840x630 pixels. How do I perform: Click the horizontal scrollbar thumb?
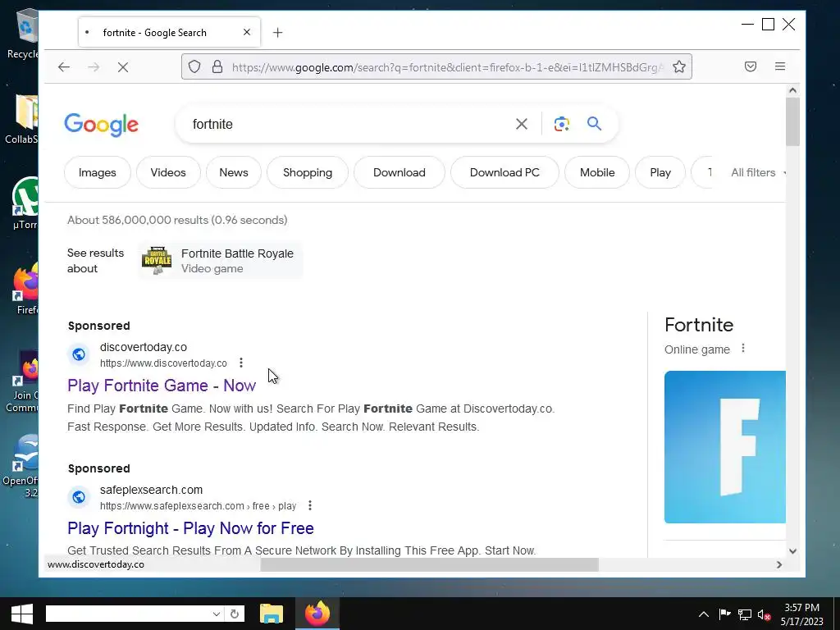[429, 564]
